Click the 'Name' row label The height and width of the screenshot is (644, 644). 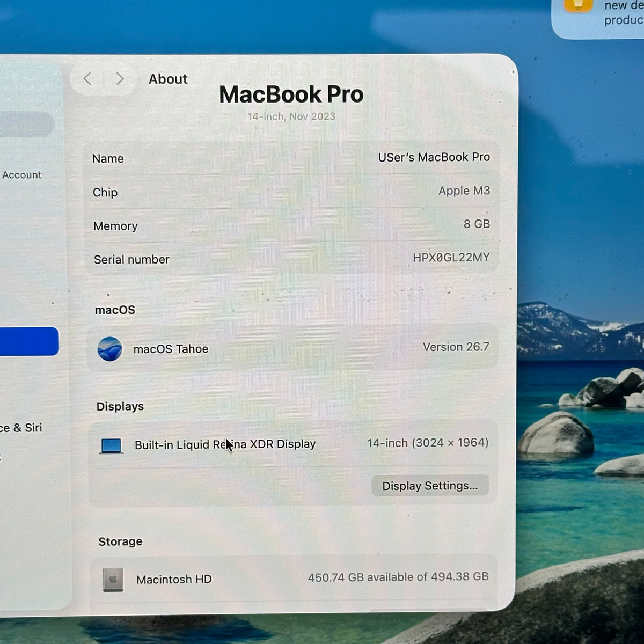click(108, 158)
